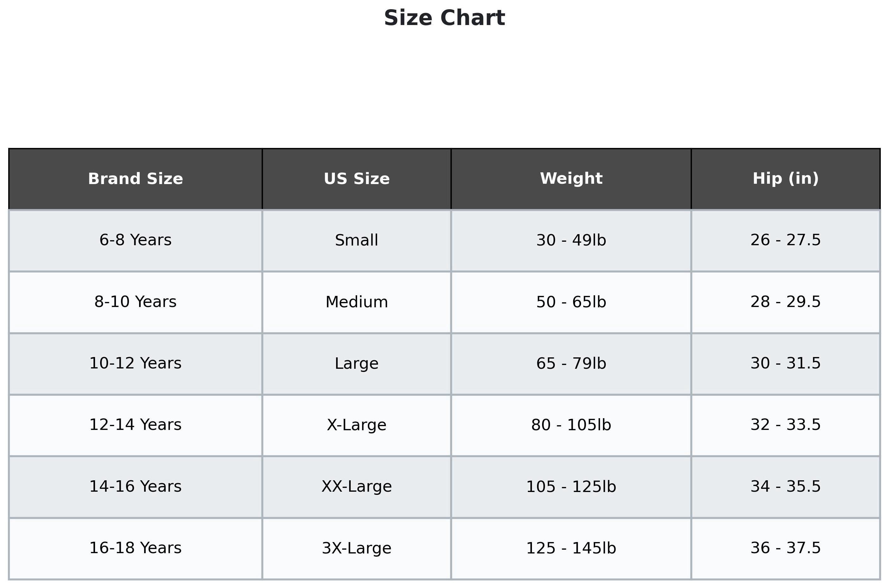
Task: Click the Size Chart title
Action: coord(444,18)
